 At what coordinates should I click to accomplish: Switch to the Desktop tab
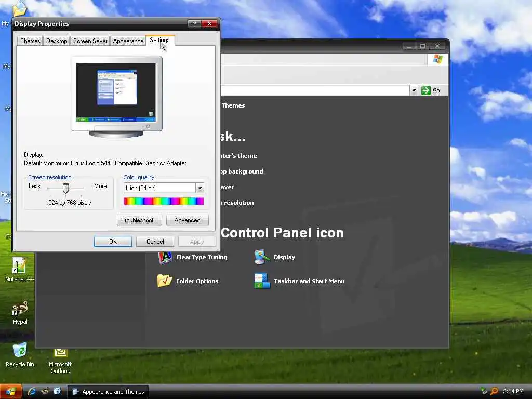coord(57,41)
